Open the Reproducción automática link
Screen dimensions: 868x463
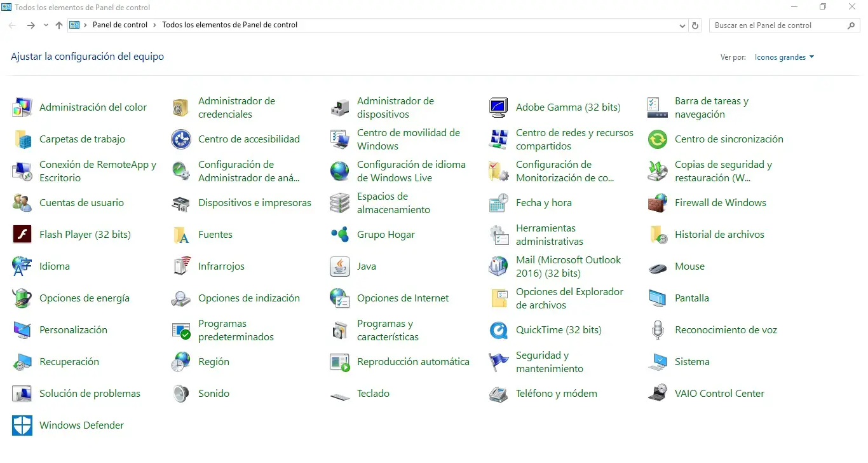click(413, 362)
